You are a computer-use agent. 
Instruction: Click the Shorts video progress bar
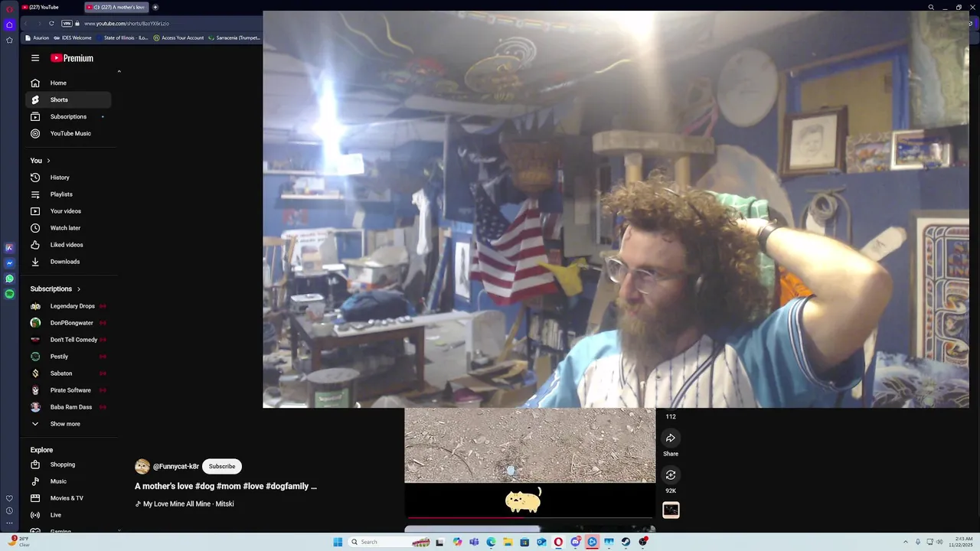click(x=530, y=517)
